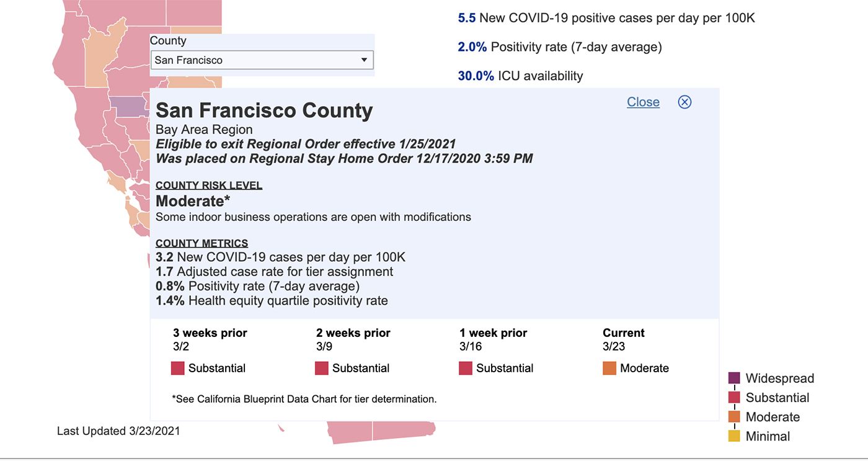
Task: Click the 30.0% ICU availability statistic
Action: [x=520, y=76]
